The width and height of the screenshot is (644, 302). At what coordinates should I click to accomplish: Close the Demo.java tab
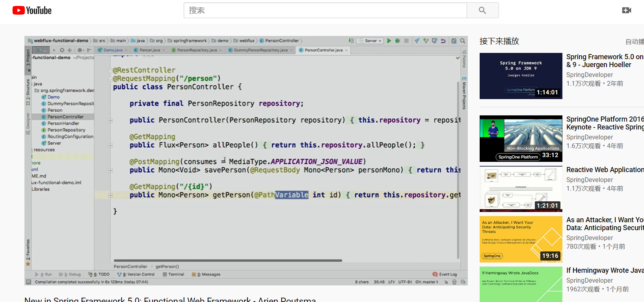coord(126,50)
